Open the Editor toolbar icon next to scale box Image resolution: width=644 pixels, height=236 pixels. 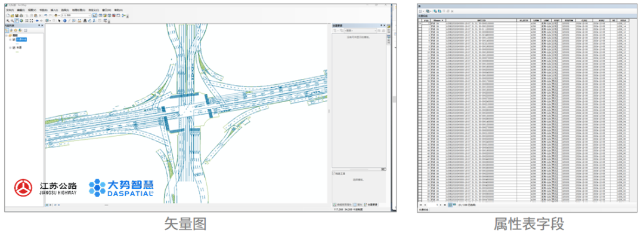pos(95,16)
